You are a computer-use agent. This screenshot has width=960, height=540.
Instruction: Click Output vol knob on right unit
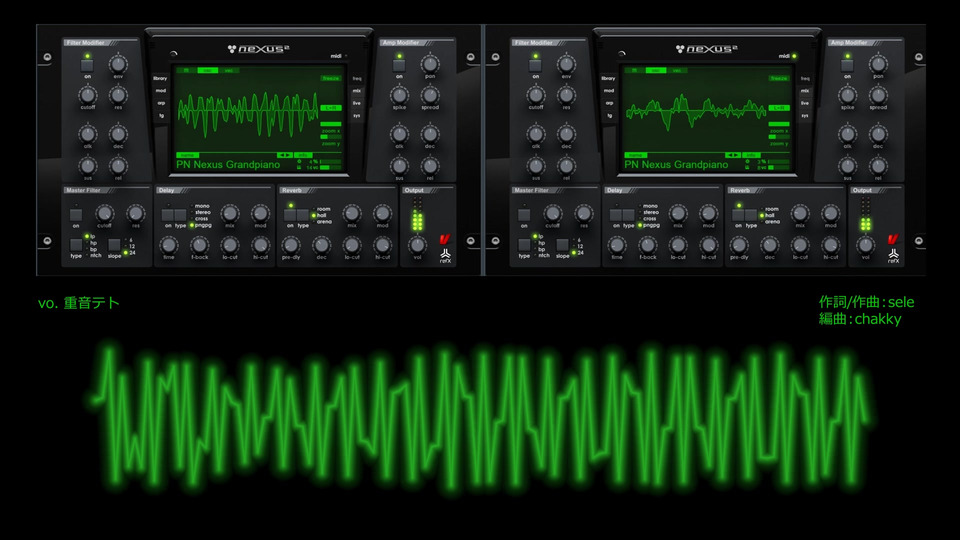pyautogui.click(x=865, y=245)
